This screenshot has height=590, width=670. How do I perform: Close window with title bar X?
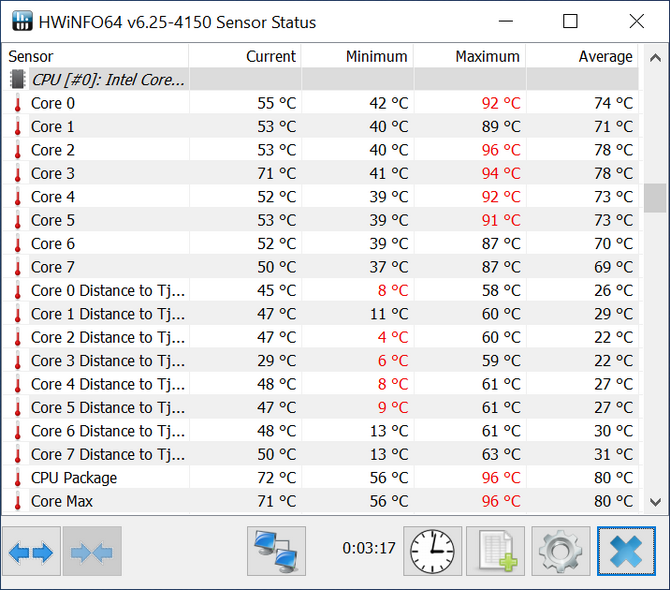637,21
